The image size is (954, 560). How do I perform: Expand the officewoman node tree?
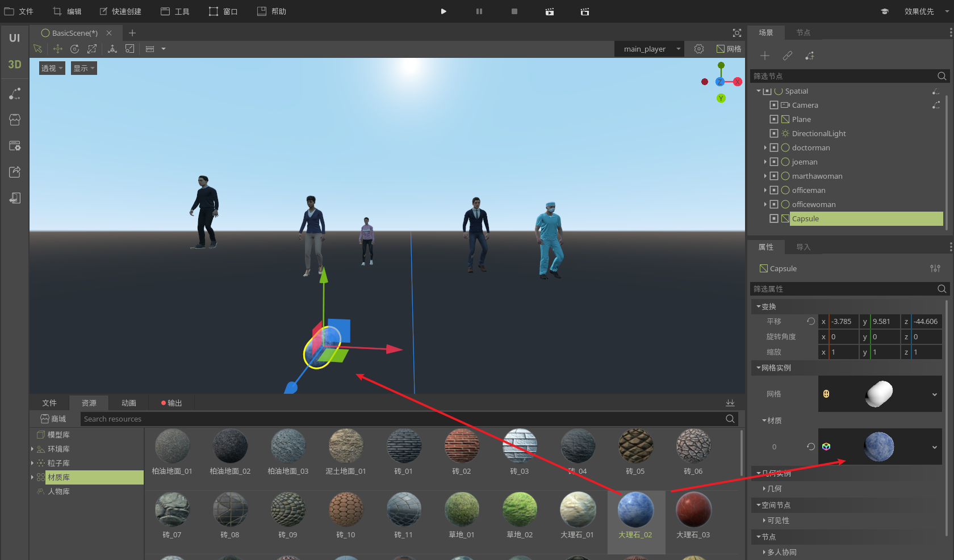[765, 204]
